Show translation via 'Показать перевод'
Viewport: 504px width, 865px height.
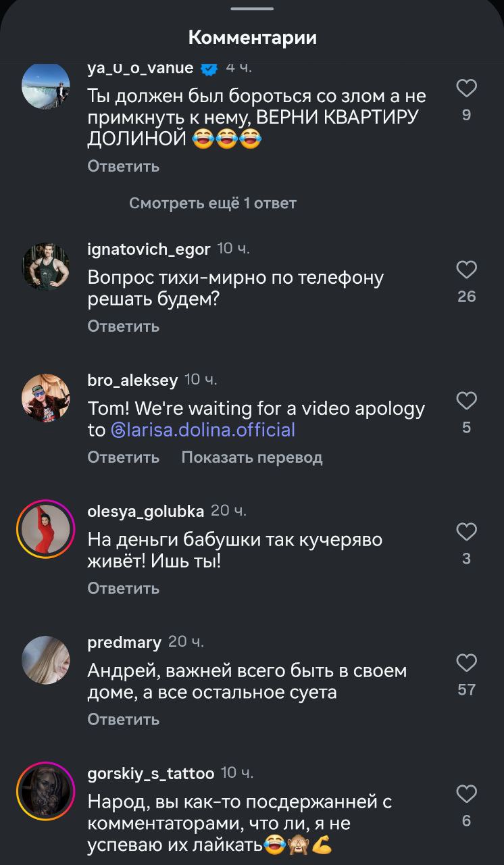[252, 457]
